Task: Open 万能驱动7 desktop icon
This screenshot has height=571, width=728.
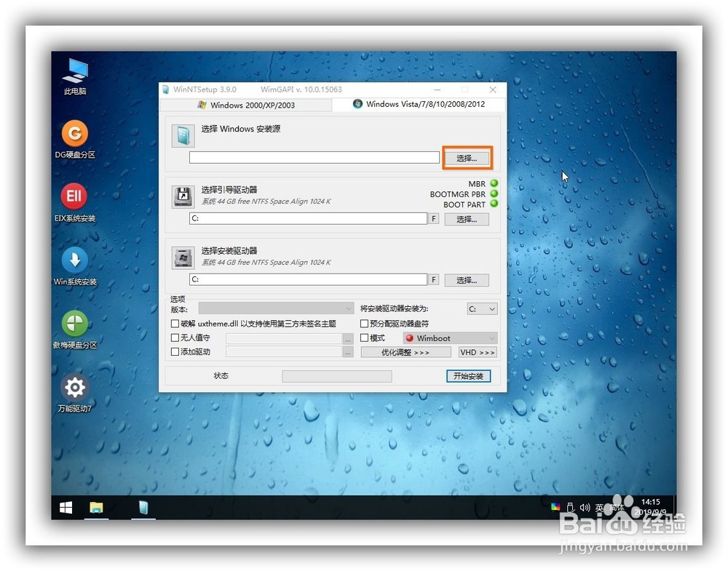Action: click(x=75, y=394)
